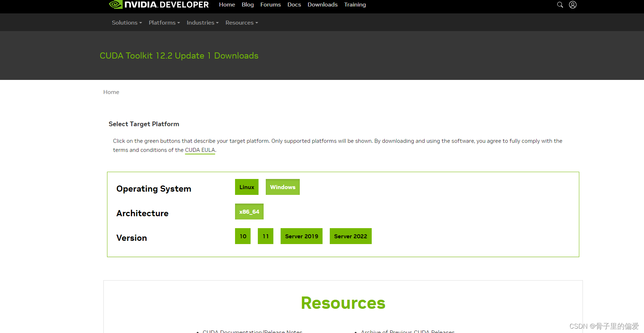Open the CUDA EULA link

[x=200, y=150]
